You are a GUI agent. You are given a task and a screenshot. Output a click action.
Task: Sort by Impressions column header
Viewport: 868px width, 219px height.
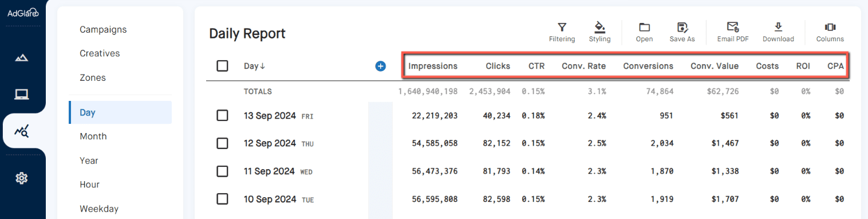[433, 66]
